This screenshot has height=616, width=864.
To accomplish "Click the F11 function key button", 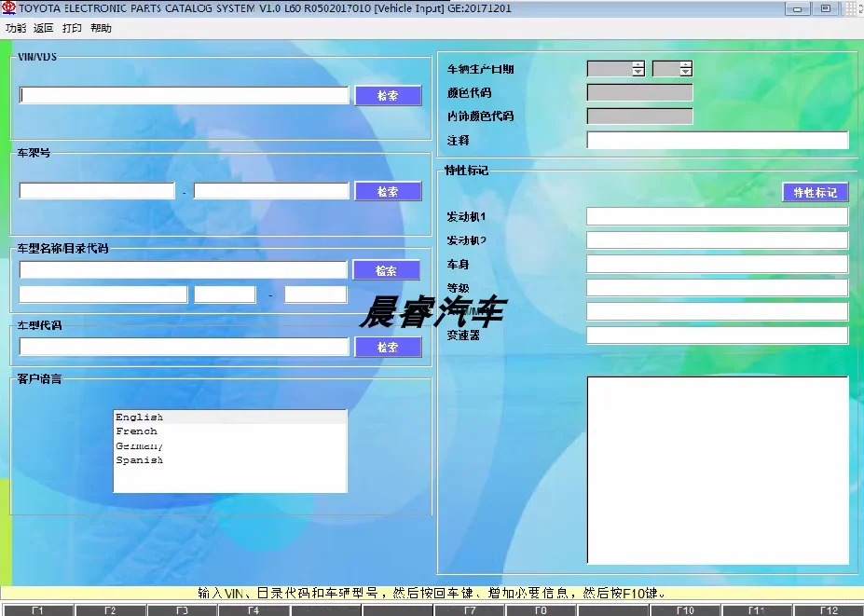I will pos(757,609).
